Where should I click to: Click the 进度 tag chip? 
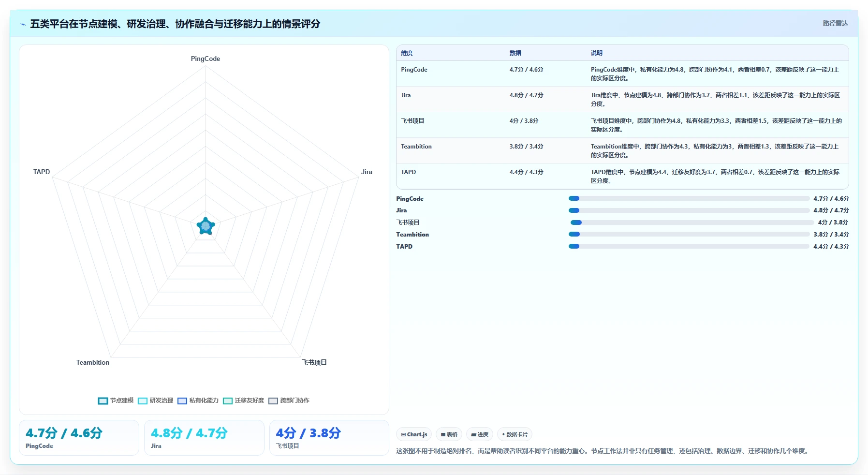pyautogui.click(x=480, y=434)
